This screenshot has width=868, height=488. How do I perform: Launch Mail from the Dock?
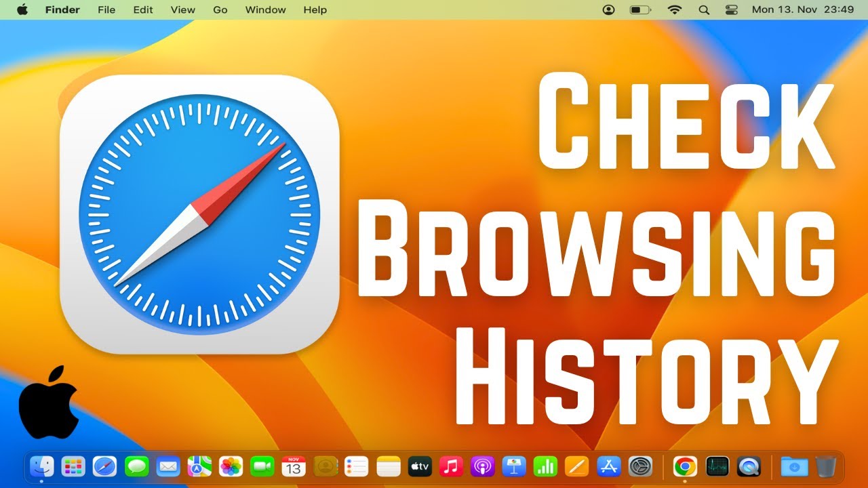168,466
